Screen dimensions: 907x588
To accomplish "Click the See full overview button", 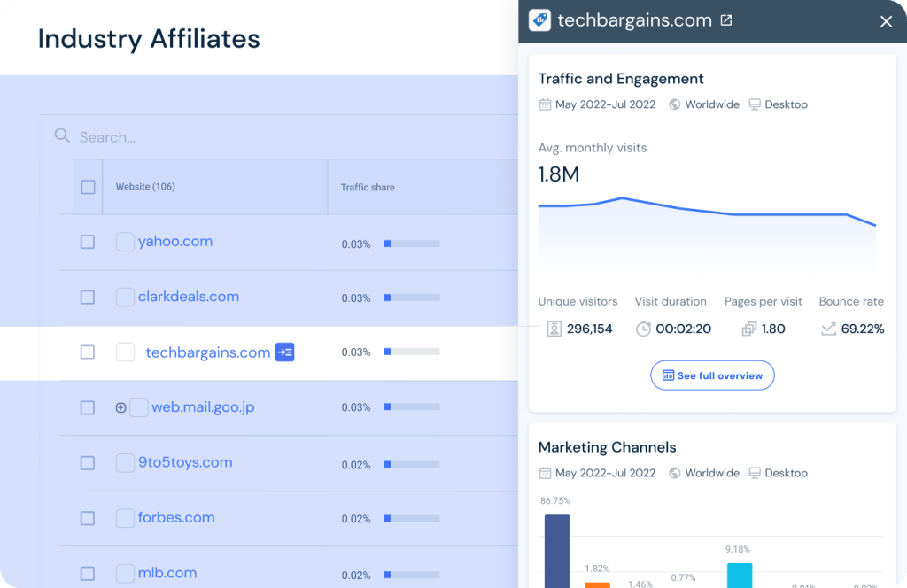I will pos(712,375).
